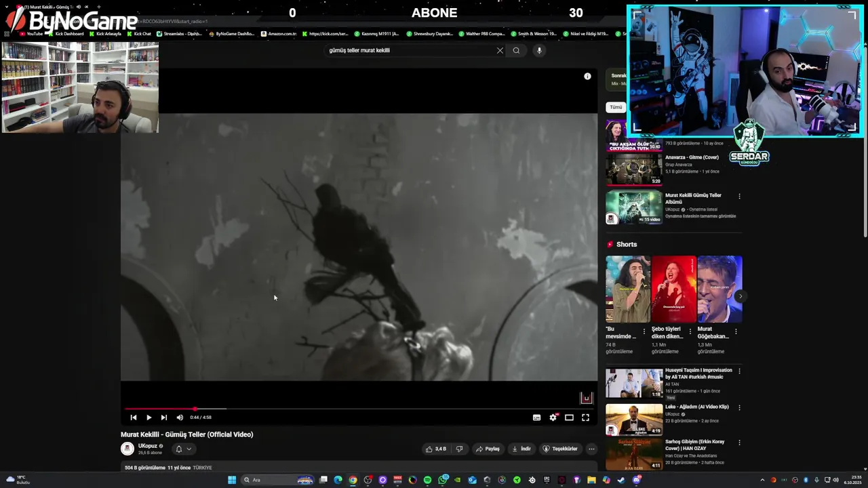Dislike the Gümüş Teller video
The image size is (868, 488).
point(459,449)
